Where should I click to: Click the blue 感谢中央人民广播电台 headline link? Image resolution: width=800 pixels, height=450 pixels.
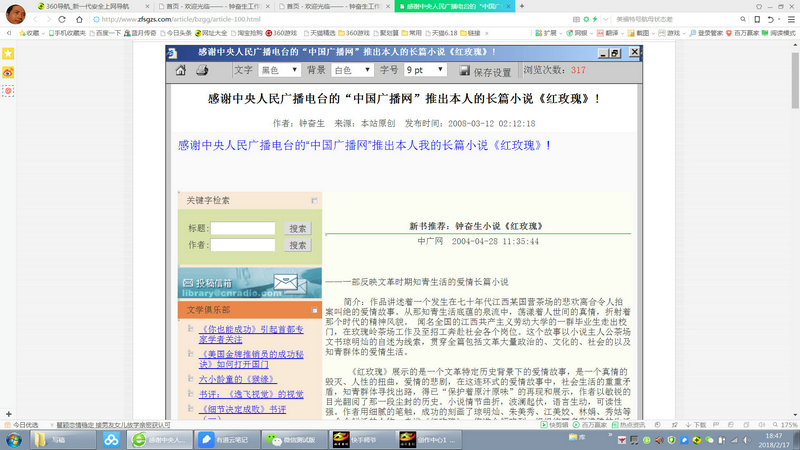364,145
